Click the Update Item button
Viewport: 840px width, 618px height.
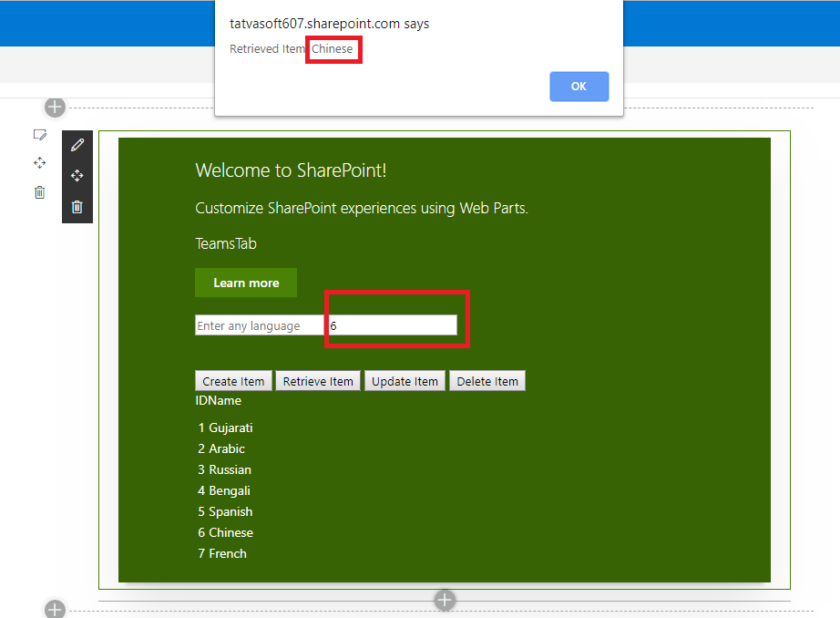click(x=405, y=381)
